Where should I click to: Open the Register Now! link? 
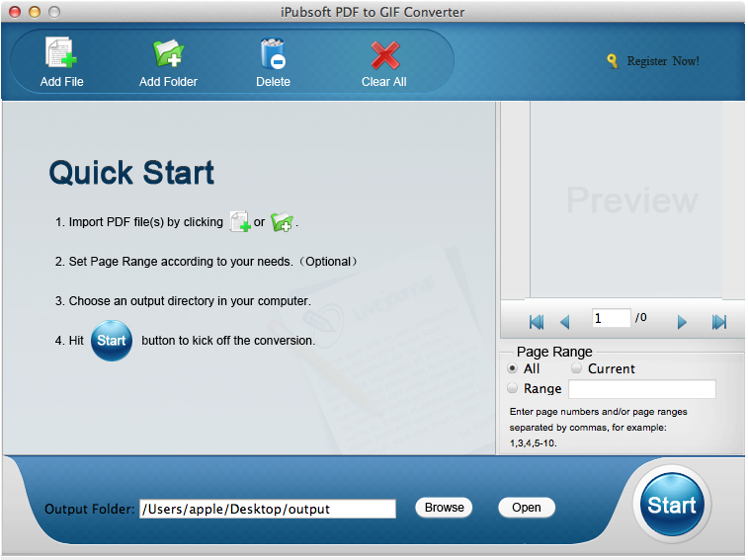pos(662,61)
